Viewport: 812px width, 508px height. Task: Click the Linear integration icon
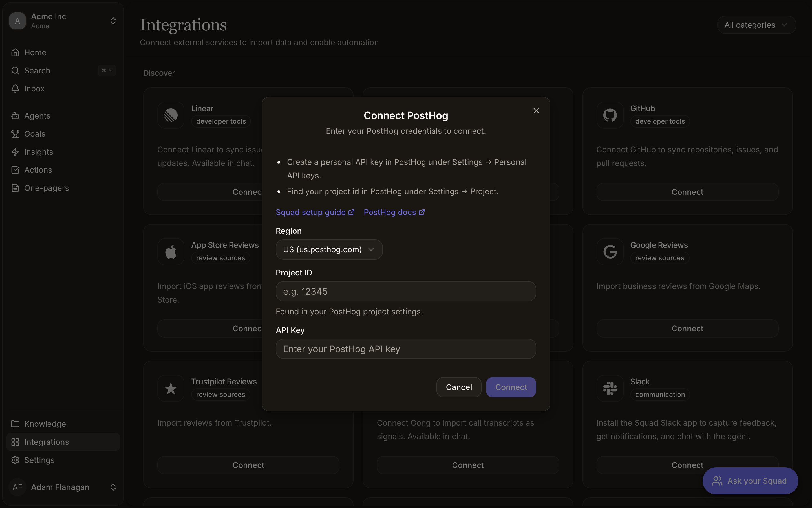[x=171, y=115]
